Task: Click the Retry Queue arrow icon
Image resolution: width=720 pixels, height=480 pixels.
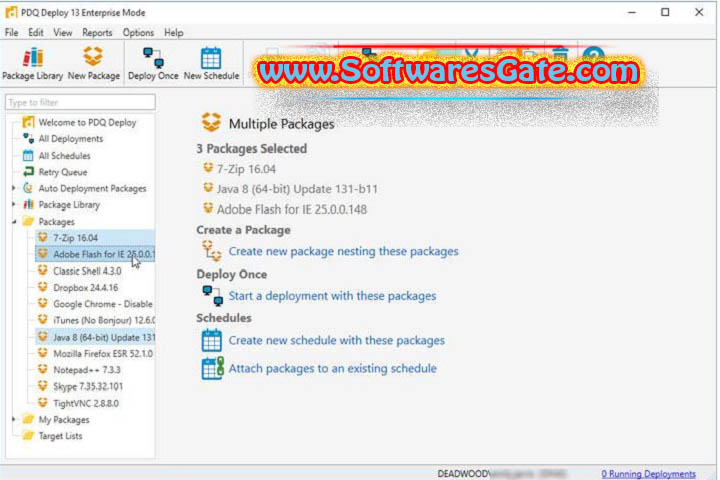Action: (x=28, y=172)
